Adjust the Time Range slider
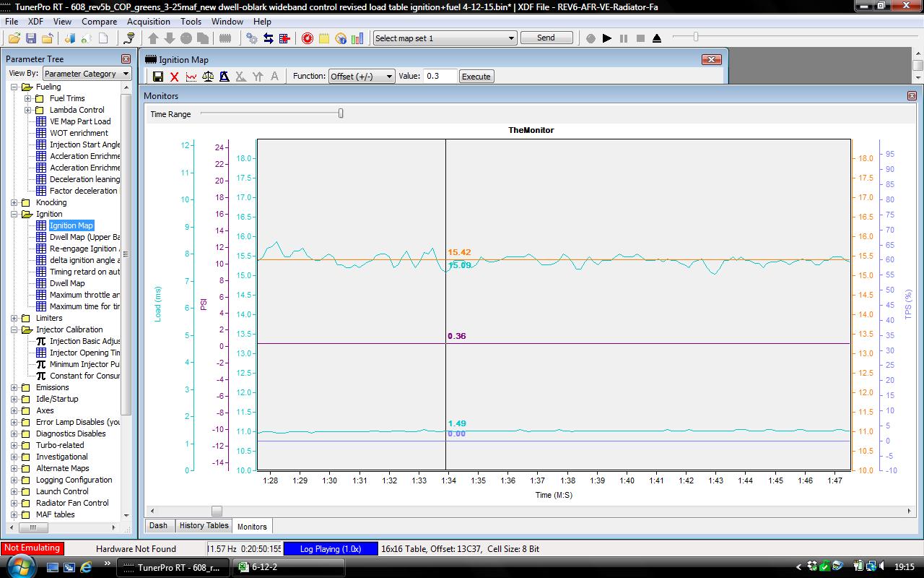 coord(341,113)
